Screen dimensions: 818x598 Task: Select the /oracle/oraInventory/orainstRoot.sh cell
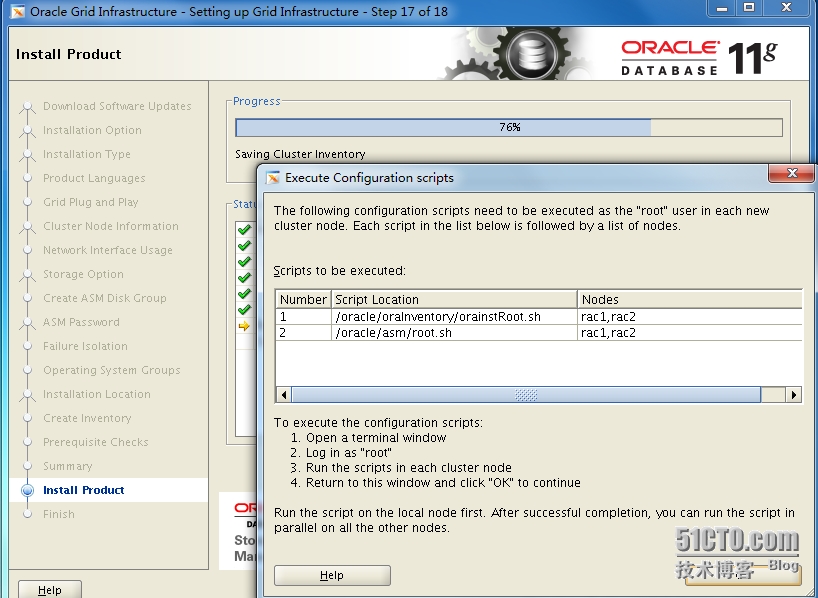point(454,317)
